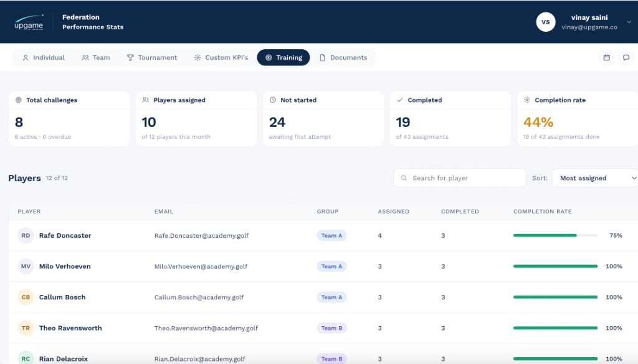Open the Custom KPI's tab
This screenshot has width=638, height=364.
tap(221, 58)
